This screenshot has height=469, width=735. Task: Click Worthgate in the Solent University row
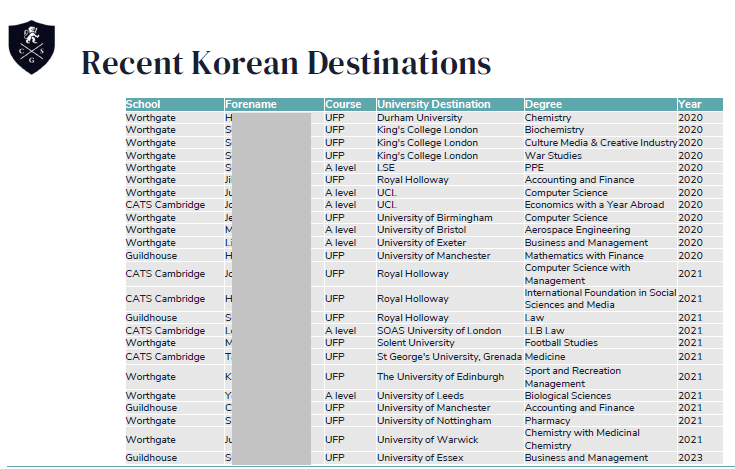(x=174, y=343)
